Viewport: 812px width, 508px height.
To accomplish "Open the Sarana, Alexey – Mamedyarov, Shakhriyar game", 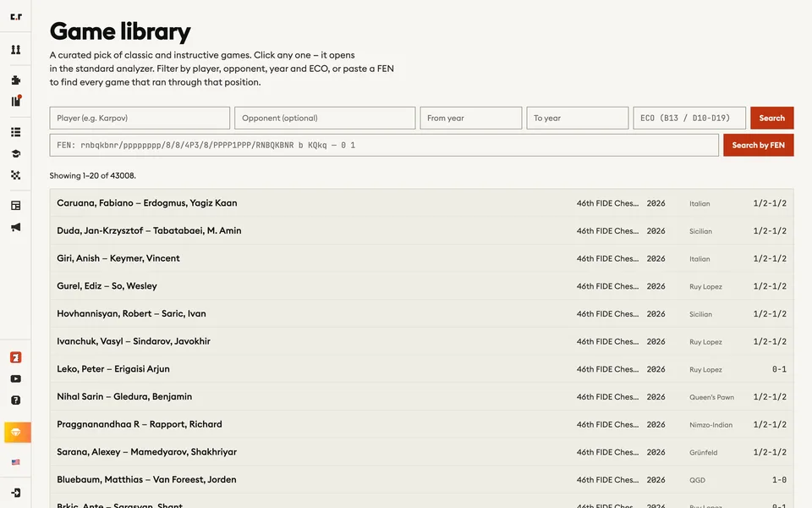I will 421,452.
